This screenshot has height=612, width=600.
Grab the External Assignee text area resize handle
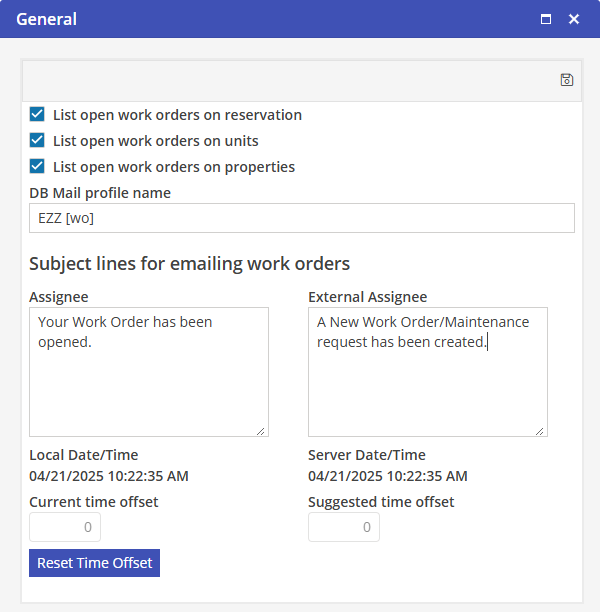click(541, 431)
